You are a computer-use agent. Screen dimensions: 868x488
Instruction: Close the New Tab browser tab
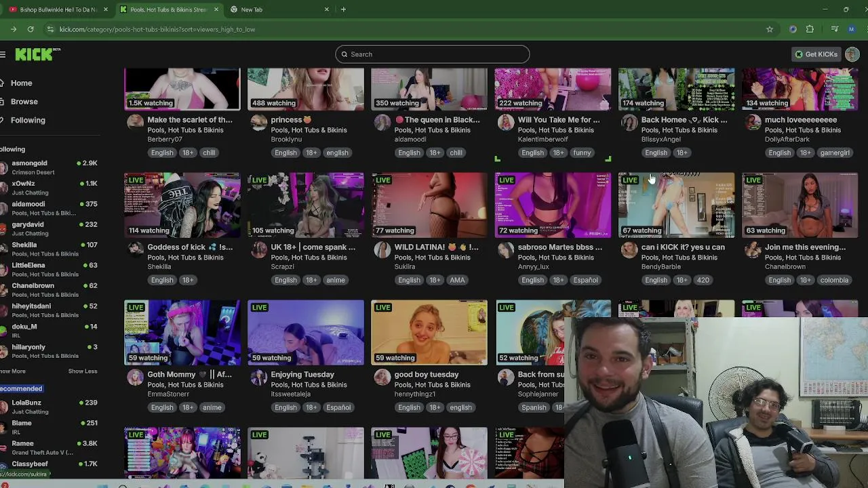pos(327,9)
